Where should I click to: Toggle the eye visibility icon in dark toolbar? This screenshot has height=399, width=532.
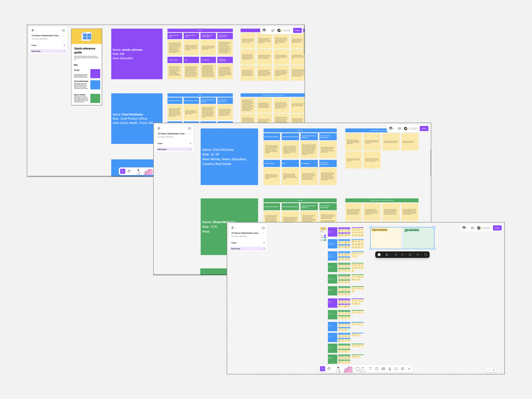396,255
